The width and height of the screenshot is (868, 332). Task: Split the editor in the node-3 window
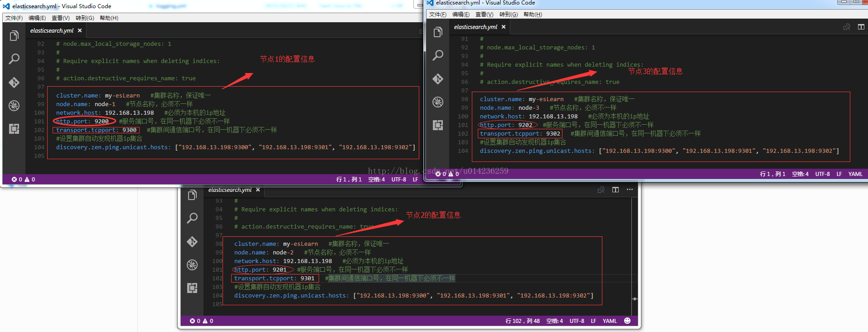click(861, 27)
